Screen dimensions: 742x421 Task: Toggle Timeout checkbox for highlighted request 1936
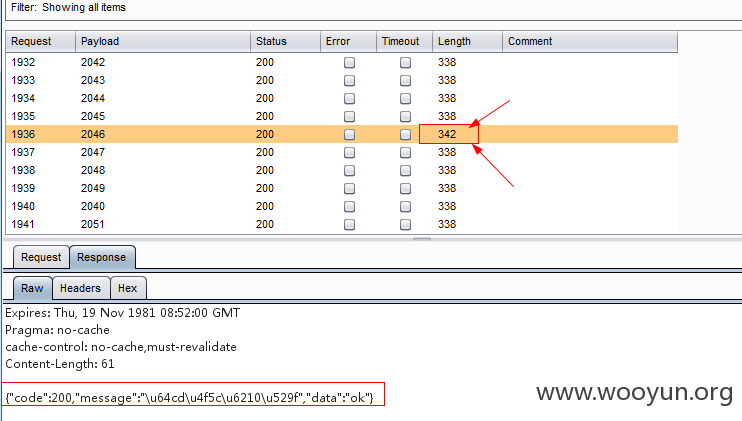405,134
